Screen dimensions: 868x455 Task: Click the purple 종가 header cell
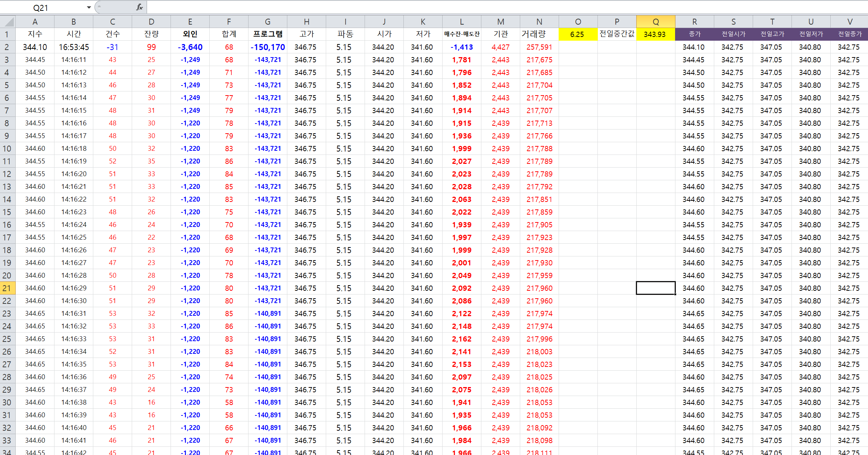[694, 34]
